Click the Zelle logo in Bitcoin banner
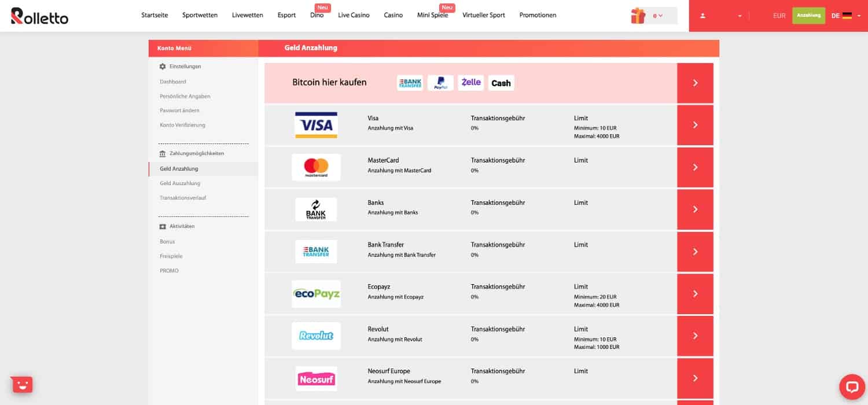The width and height of the screenshot is (868, 405). pos(470,83)
